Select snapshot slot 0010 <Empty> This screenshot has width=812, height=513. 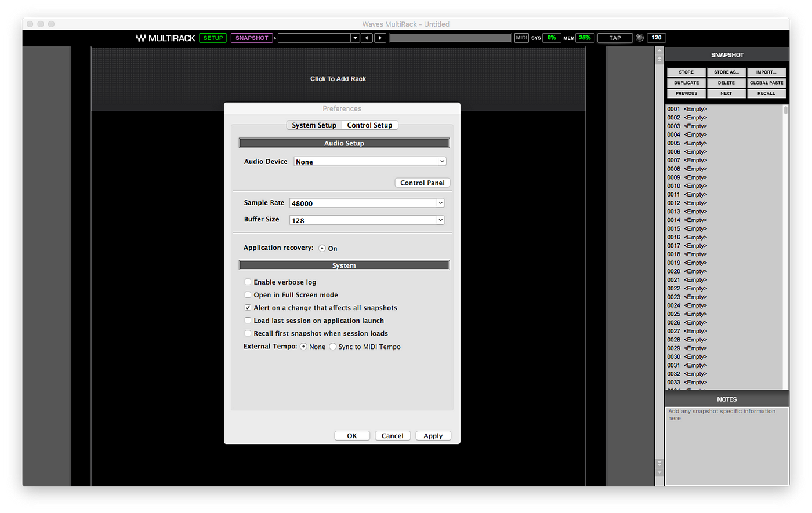click(724, 186)
